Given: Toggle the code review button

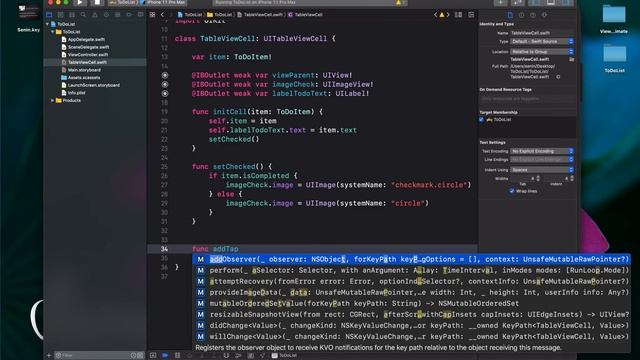Looking at the screenshot, I should 518,2.
